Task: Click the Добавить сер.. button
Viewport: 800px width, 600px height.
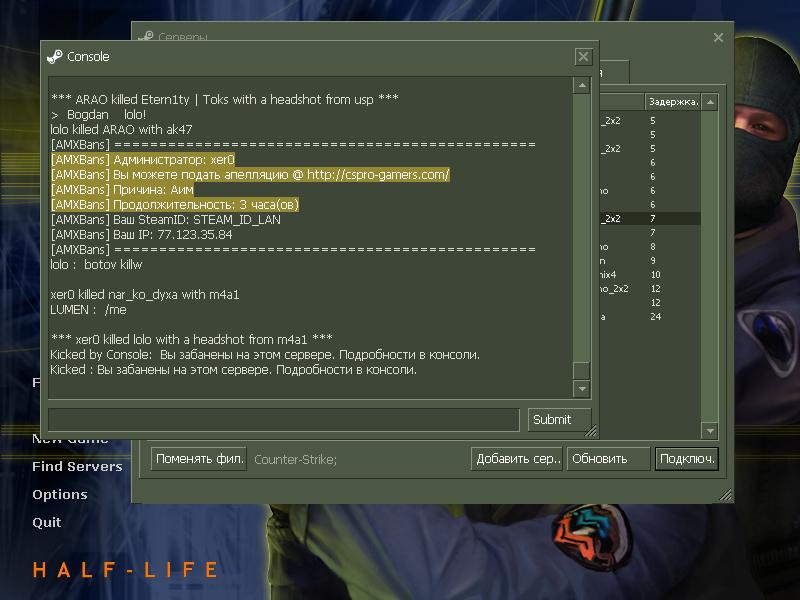Action: pos(517,459)
